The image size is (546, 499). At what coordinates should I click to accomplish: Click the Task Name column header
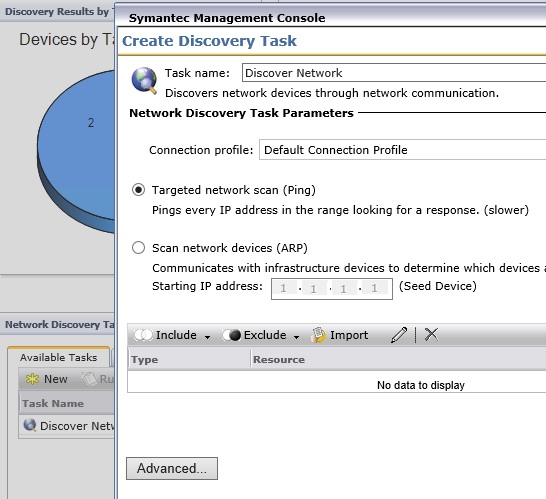click(x=67, y=403)
